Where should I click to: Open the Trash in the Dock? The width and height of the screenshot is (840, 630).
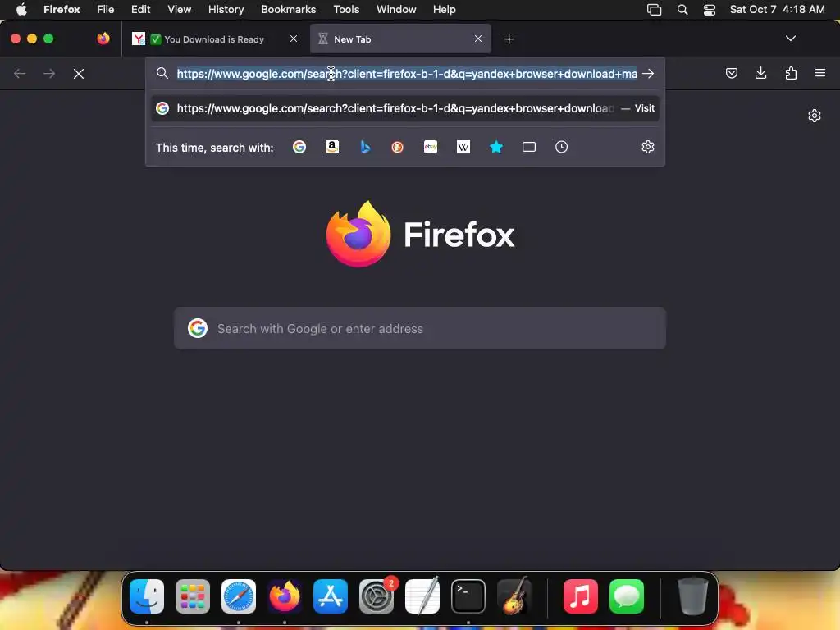693,596
